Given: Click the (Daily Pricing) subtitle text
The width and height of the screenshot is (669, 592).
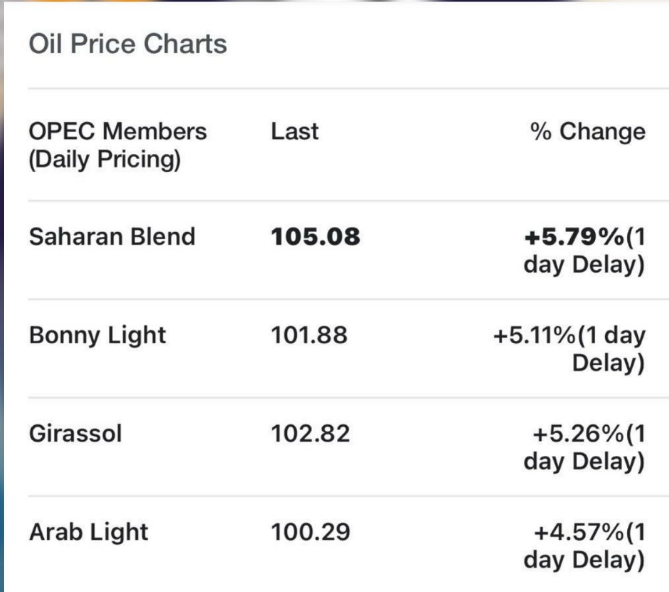Looking at the screenshot, I should pyautogui.click(x=104, y=160).
